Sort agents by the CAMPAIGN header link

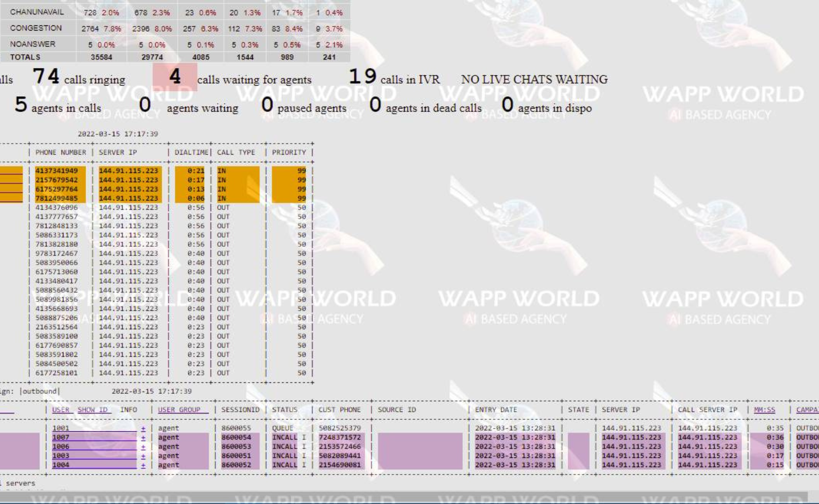[x=807, y=410]
